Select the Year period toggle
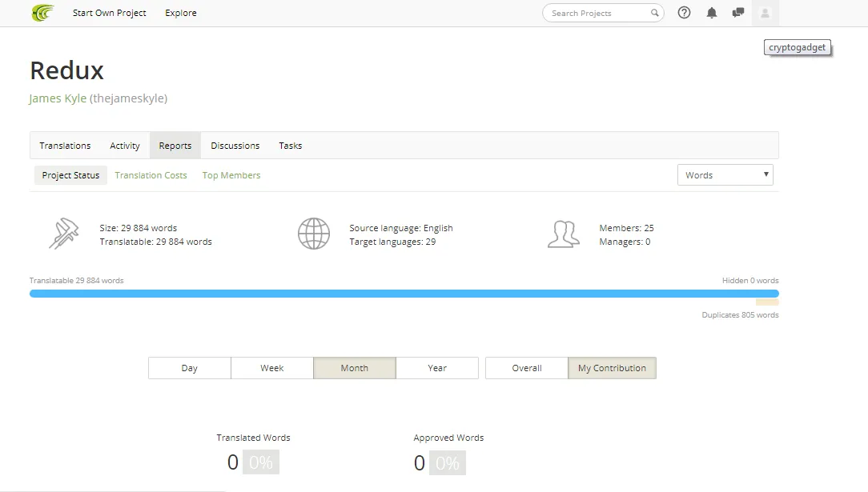 (436, 368)
